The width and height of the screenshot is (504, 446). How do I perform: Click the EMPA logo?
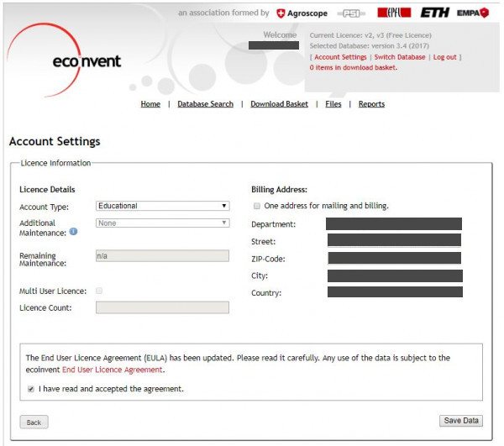coord(473,13)
